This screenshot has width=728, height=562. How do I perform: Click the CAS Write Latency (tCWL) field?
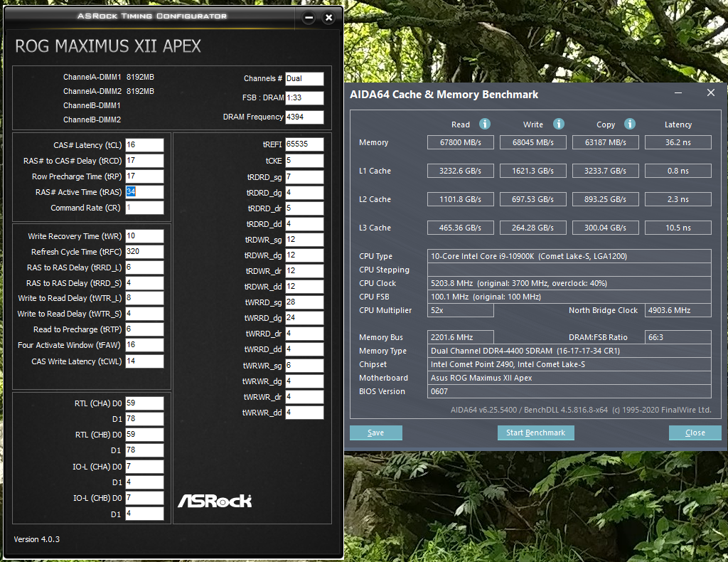144,361
